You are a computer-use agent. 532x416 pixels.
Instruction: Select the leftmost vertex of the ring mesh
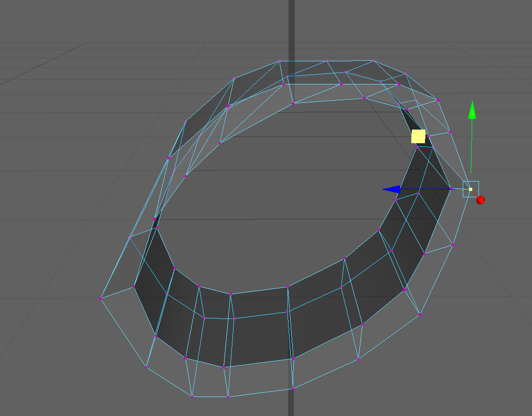click(100, 298)
